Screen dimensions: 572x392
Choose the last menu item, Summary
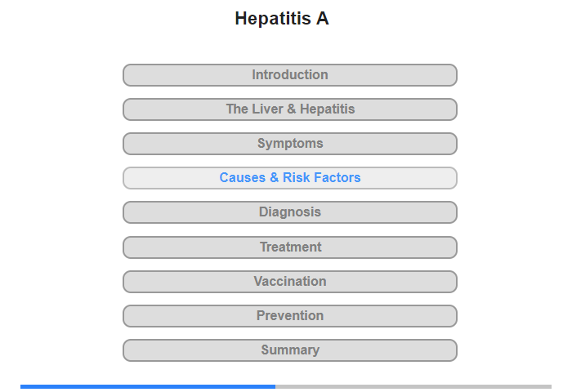[x=289, y=350]
